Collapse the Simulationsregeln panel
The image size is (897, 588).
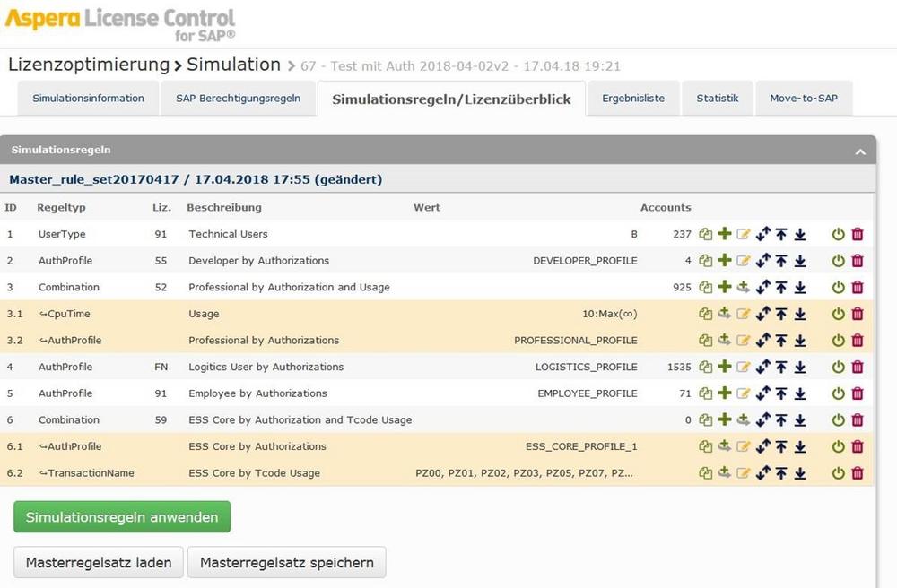[x=860, y=151]
